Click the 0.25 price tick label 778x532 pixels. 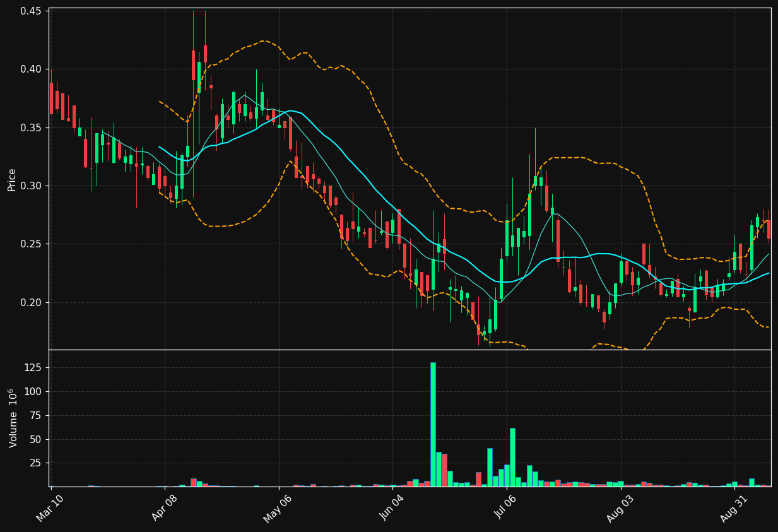point(31,244)
